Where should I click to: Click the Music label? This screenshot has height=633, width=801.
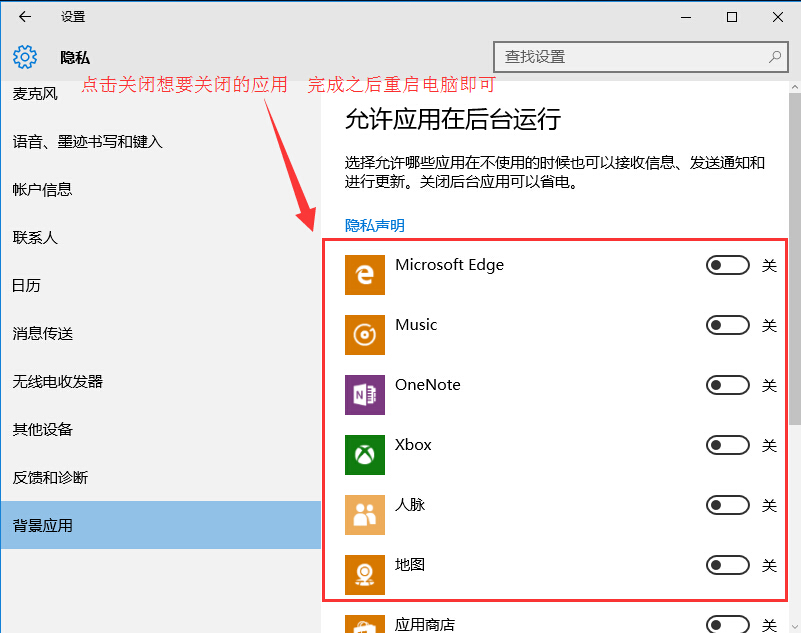(x=416, y=325)
